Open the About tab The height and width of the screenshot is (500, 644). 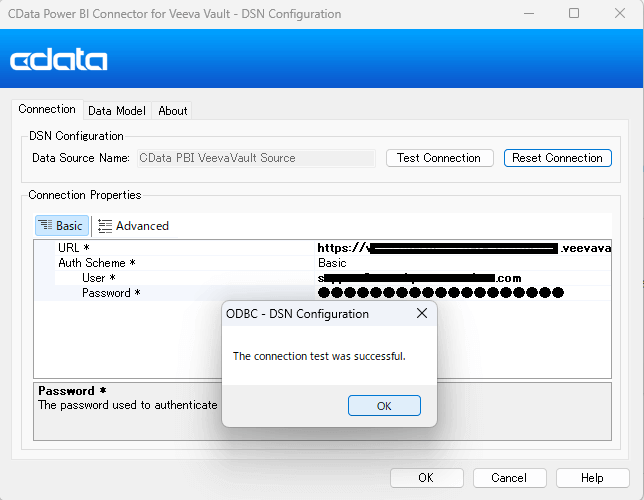(173, 111)
